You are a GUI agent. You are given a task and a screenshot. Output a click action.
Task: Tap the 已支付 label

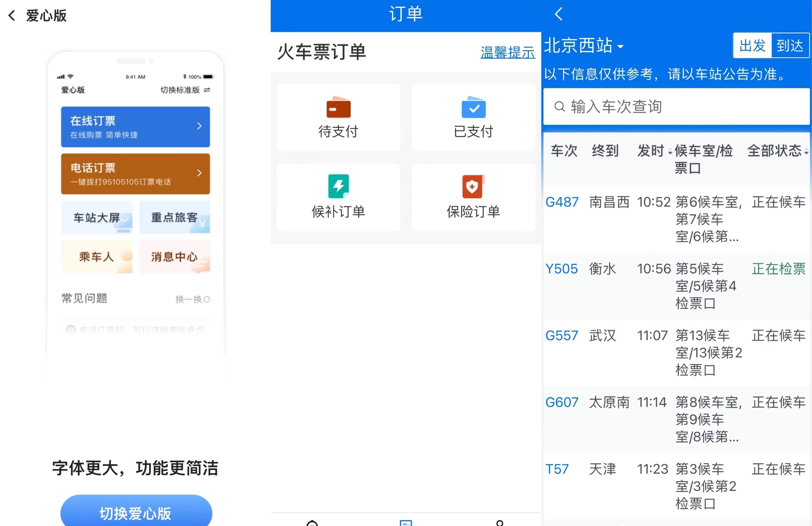[473, 131]
